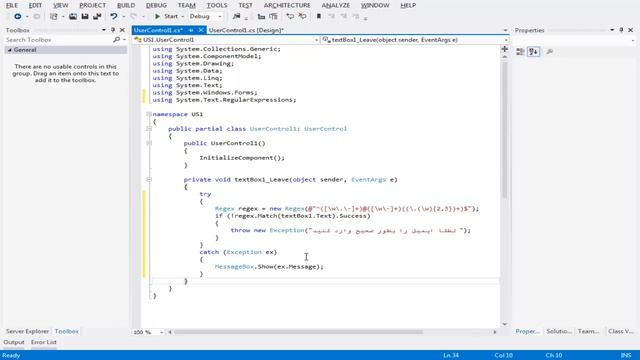640x360 pixels.
Task: Open the TOOLS menu
Action: [x=217, y=5]
